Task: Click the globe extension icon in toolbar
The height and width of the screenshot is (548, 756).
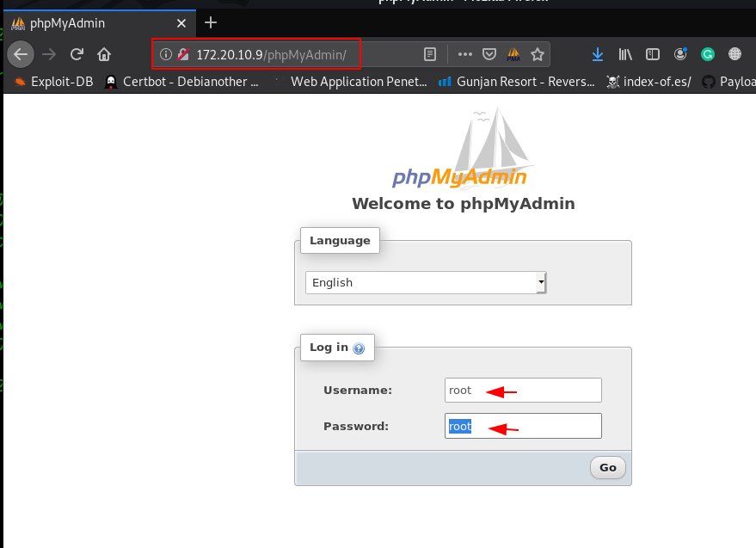Action: click(x=734, y=54)
